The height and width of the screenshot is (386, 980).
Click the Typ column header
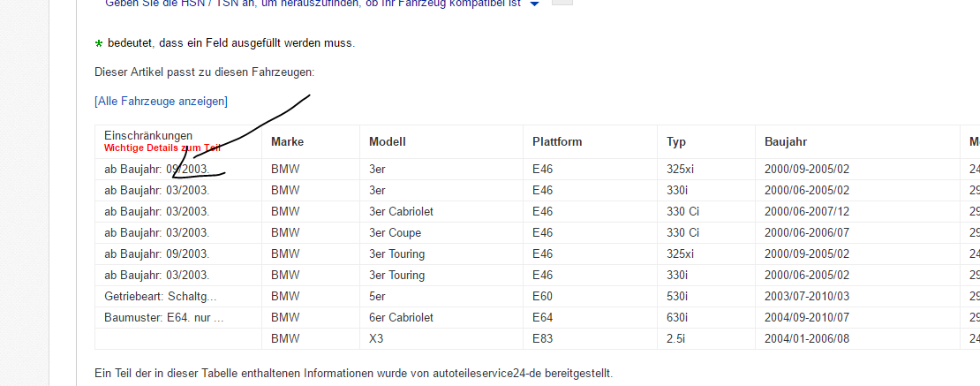point(676,141)
